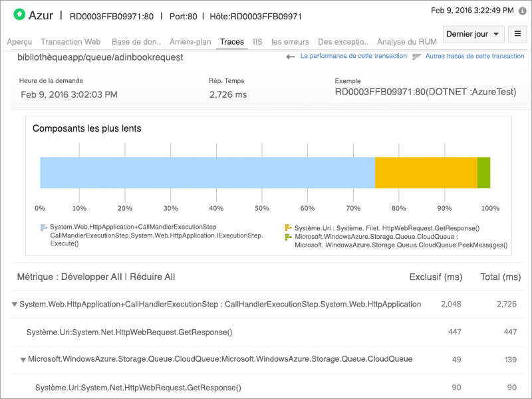532x399 pixels.
Task: Switch to the Aperçu tab
Action: 19,42
